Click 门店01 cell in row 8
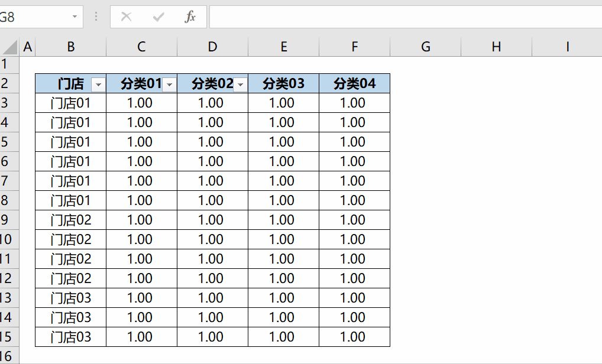Screen dimensions: 602x364 [70, 200]
